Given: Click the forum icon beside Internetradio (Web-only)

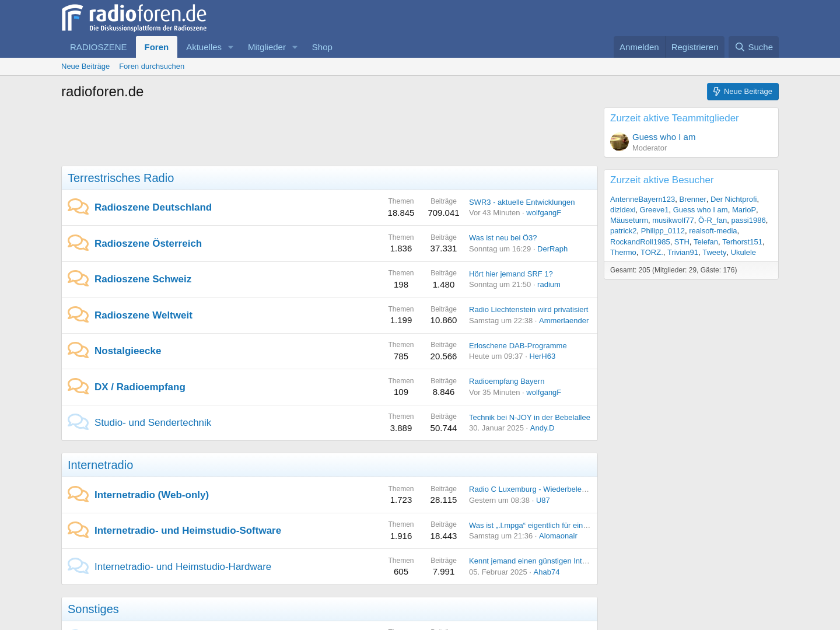Looking at the screenshot, I should [78, 494].
